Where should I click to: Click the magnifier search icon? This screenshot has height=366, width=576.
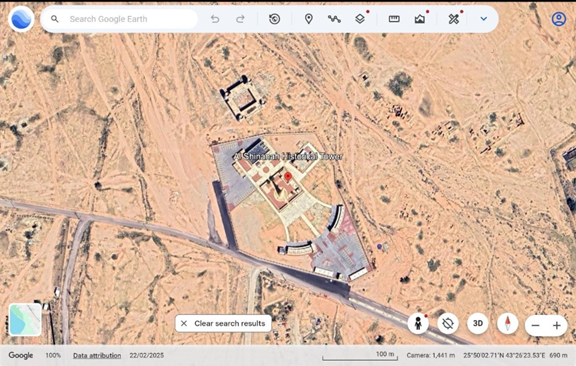tap(55, 19)
